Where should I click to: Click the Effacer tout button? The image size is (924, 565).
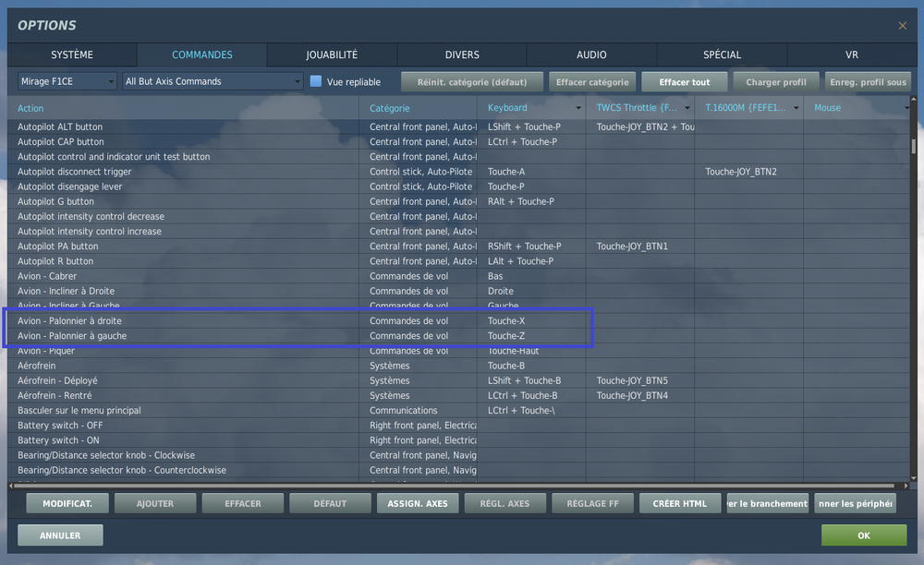point(684,82)
